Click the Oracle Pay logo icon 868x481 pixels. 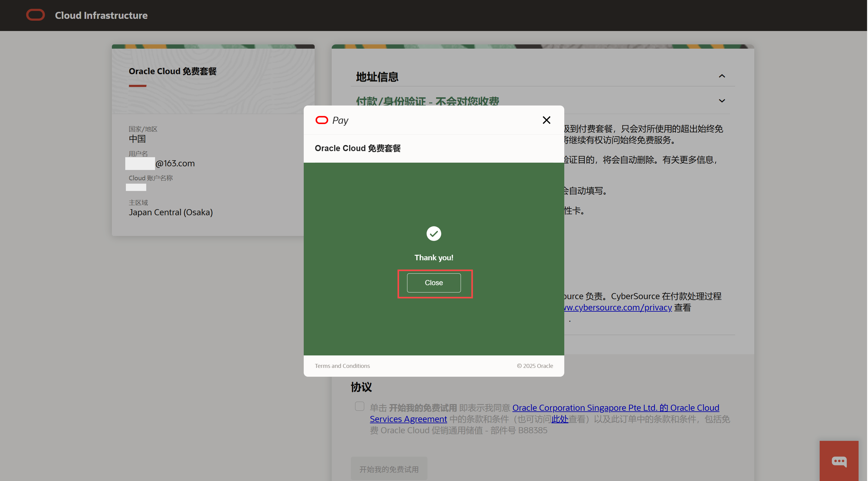click(321, 120)
